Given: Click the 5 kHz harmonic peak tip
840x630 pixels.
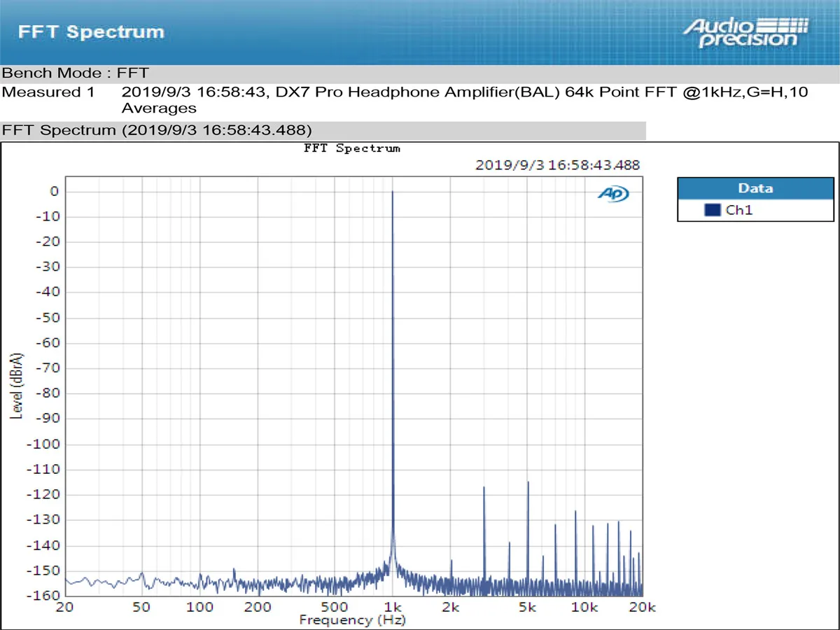Looking at the screenshot, I should click(528, 482).
